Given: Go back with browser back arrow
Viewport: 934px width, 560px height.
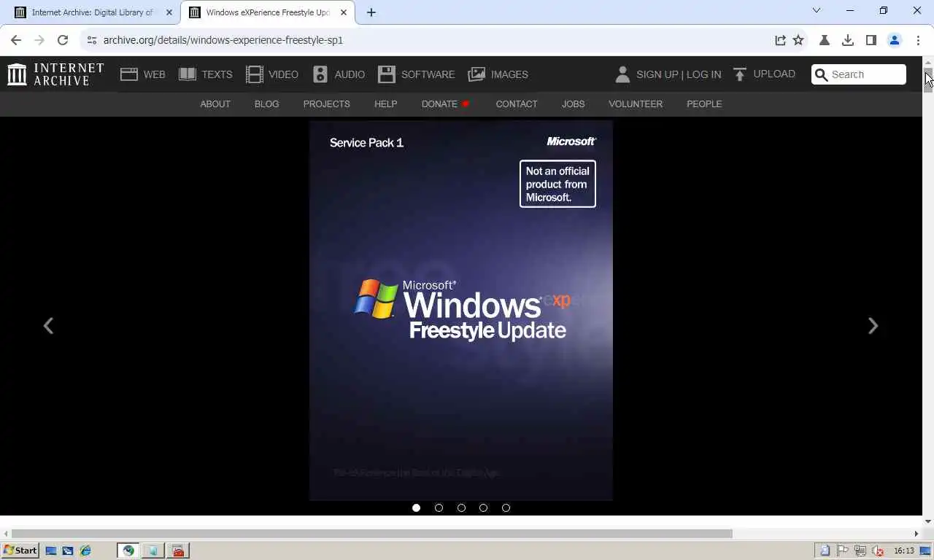Looking at the screenshot, I should click(x=16, y=40).
